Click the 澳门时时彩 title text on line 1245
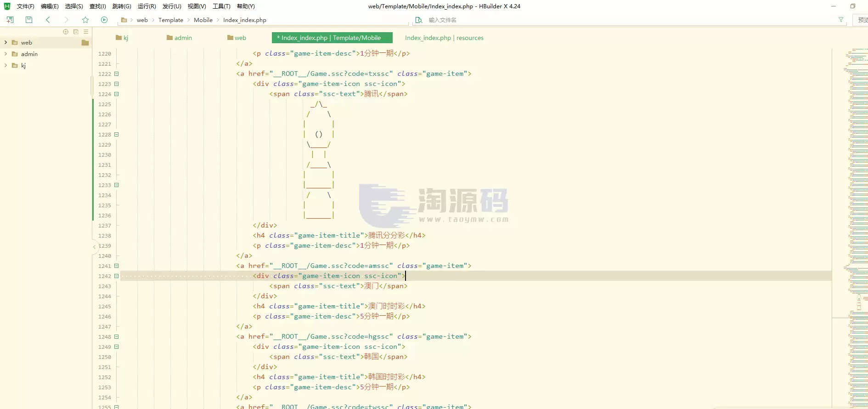Image resolution: width=868 pixels, height=409 pixels. pos(387,306)
